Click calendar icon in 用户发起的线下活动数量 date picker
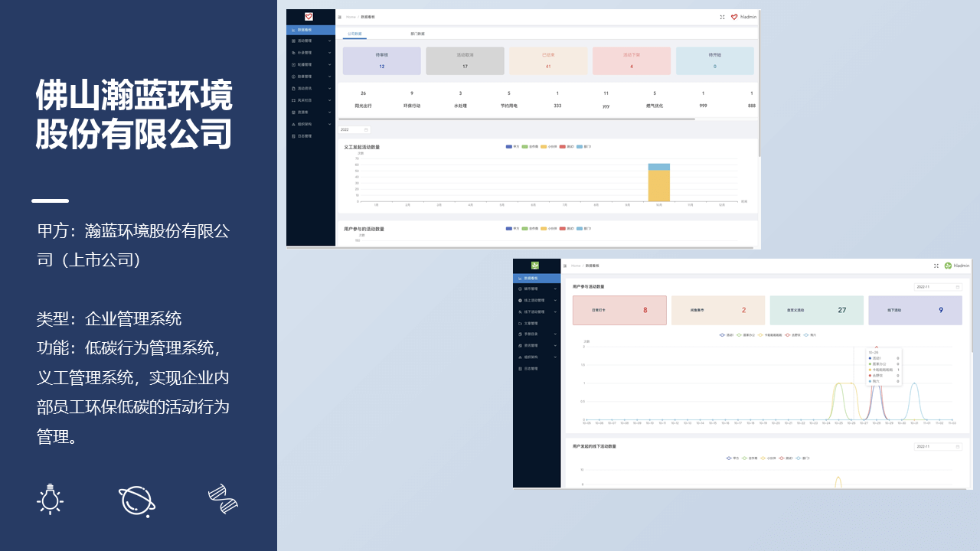This screenshot has width=980, height=551. (957, 446)
